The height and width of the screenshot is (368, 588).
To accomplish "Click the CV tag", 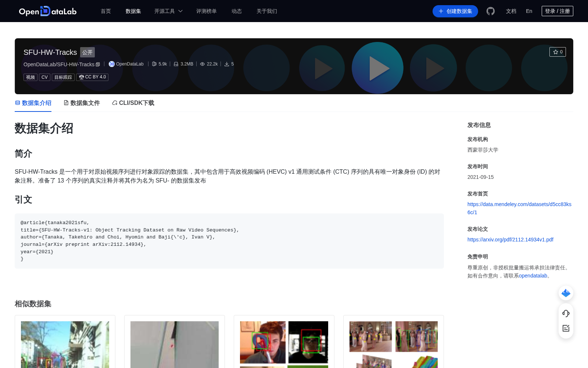I will [44, 77].
